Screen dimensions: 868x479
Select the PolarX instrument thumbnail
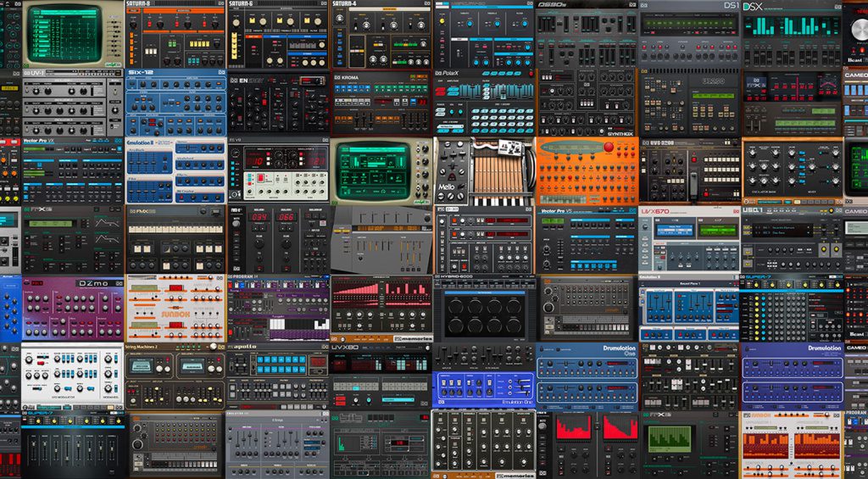tap(484, 103)
